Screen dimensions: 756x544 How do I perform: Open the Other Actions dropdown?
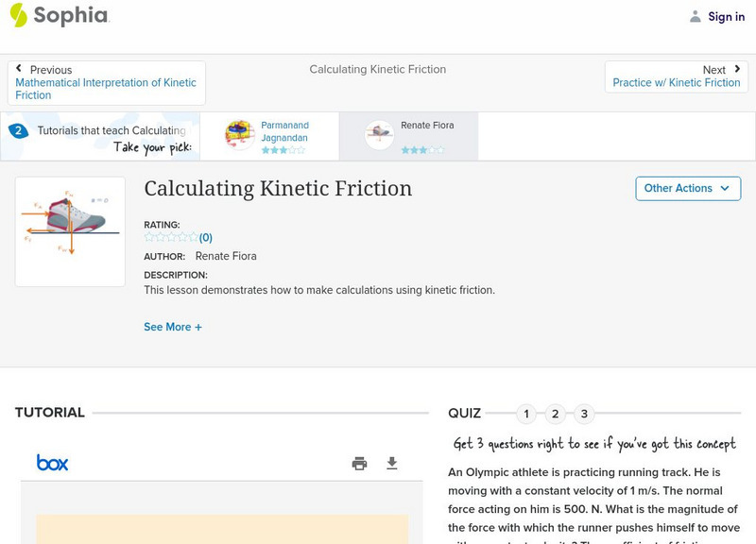(687, 188)
